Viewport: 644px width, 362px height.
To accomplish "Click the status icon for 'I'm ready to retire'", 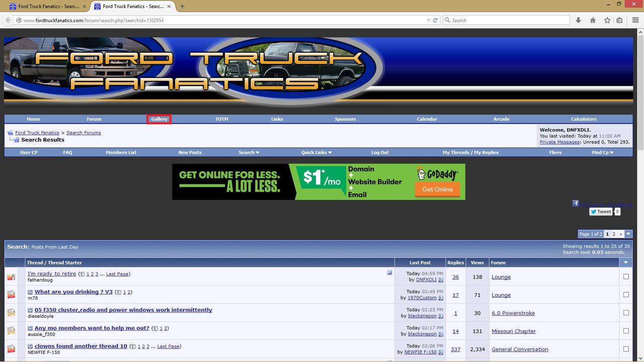I will click(x=11, y=277).
